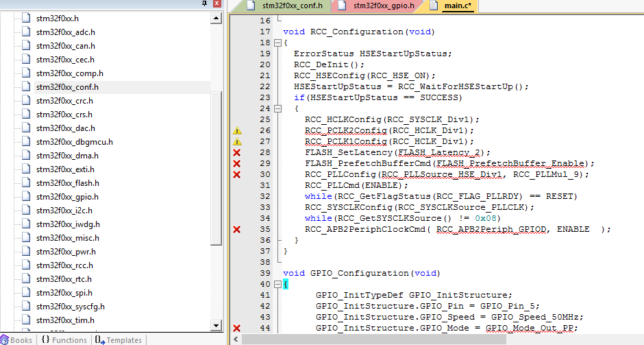Click the error marker on line 28
The height and width of the screenshot is (345, 644).
pyautogui.click(x=236, y=152)
